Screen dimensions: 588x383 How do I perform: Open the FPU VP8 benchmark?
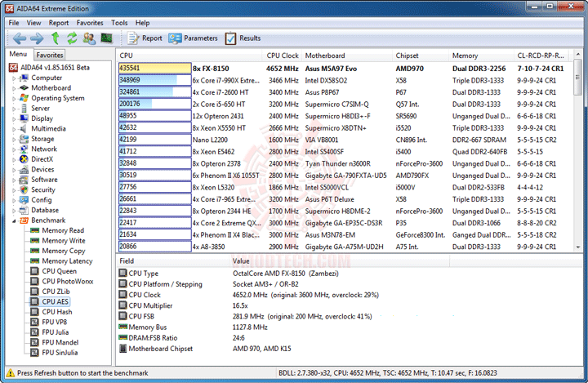(55, 322)
